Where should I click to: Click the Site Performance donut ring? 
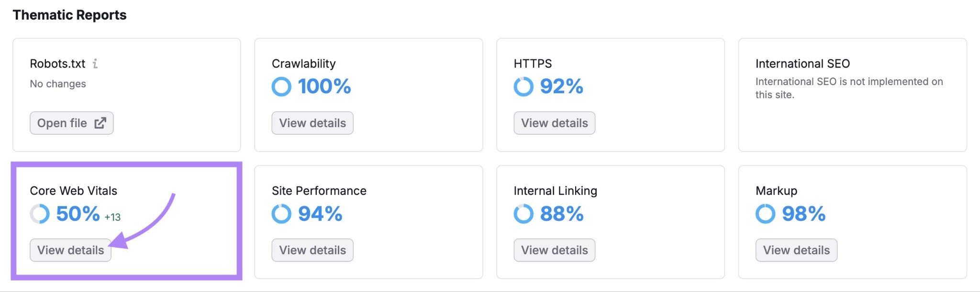282,214
